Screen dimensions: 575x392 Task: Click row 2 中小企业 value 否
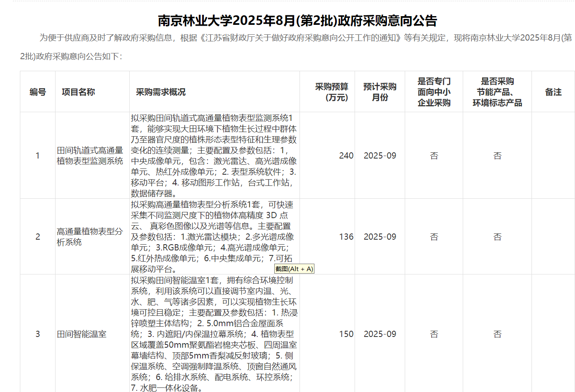434,237
